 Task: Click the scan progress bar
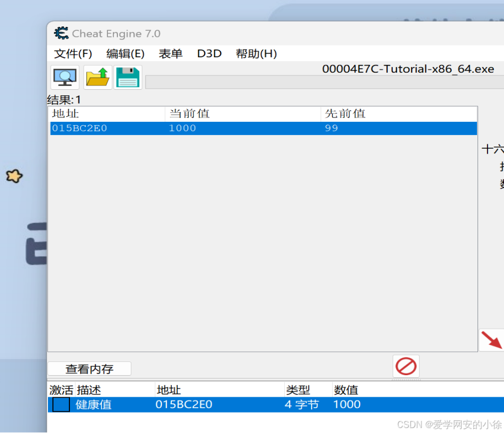coord(324,82)
